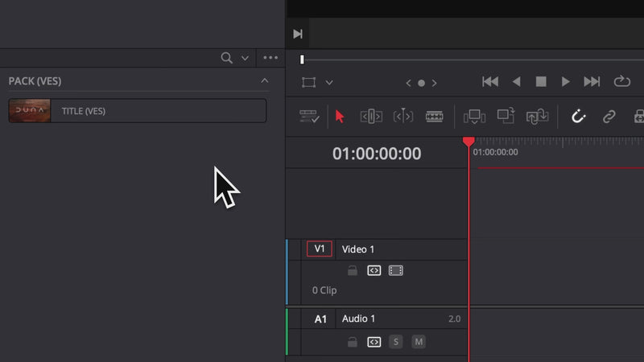Viewport: 644px width, 362px height.
Task: Select the TITLE (VES) thumbnail
Action: [x=30, y=110]
